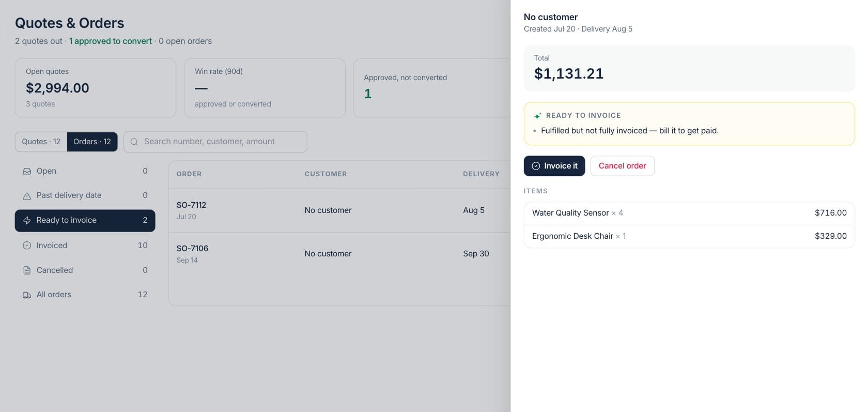Open order SO-7112 row
The height and width of the screenshot is (412, 868).
pos(339,210)
